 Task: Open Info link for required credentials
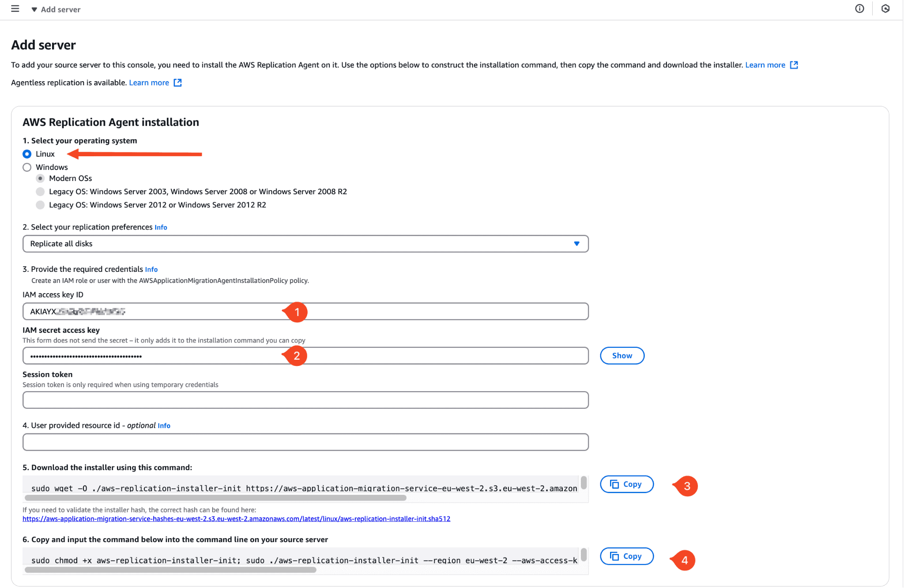click(151, 270)
